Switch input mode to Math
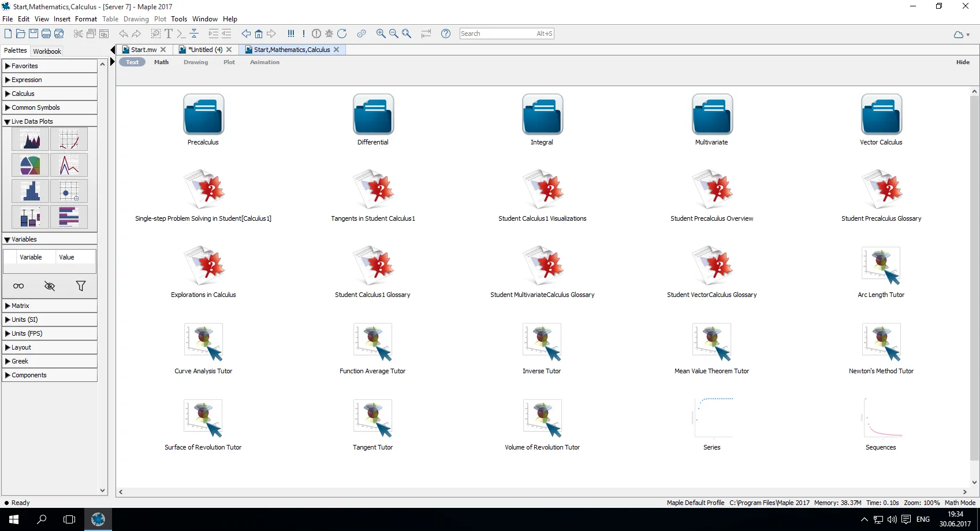This screenshot has width=980, height=531. click(x=162, y=62)
